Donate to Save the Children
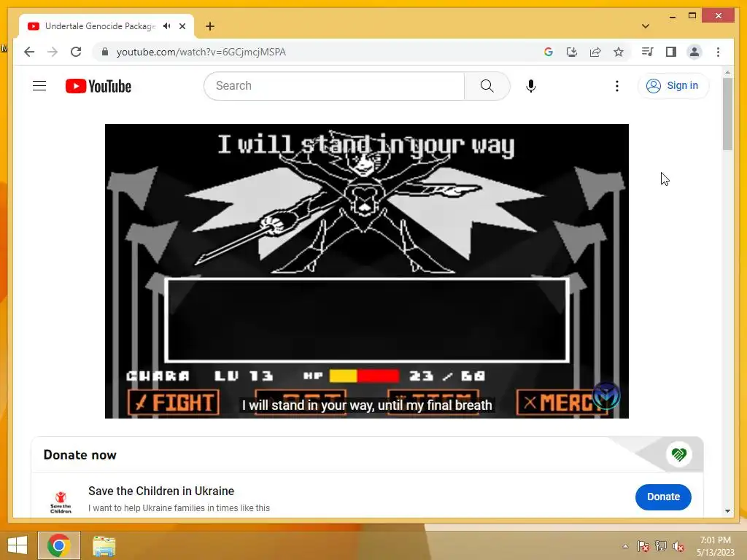The width and height of the screenshot is (747, 560). coord(663,497)
